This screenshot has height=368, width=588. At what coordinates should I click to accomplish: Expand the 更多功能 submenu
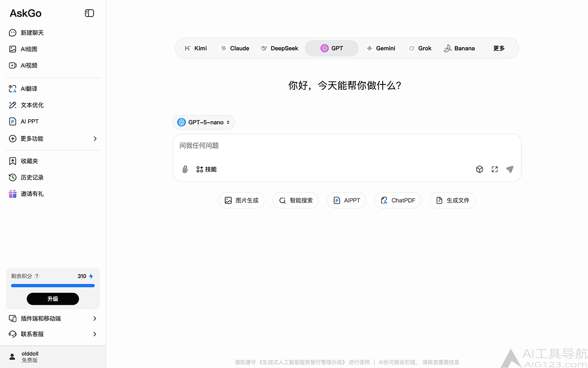point(52,139)
